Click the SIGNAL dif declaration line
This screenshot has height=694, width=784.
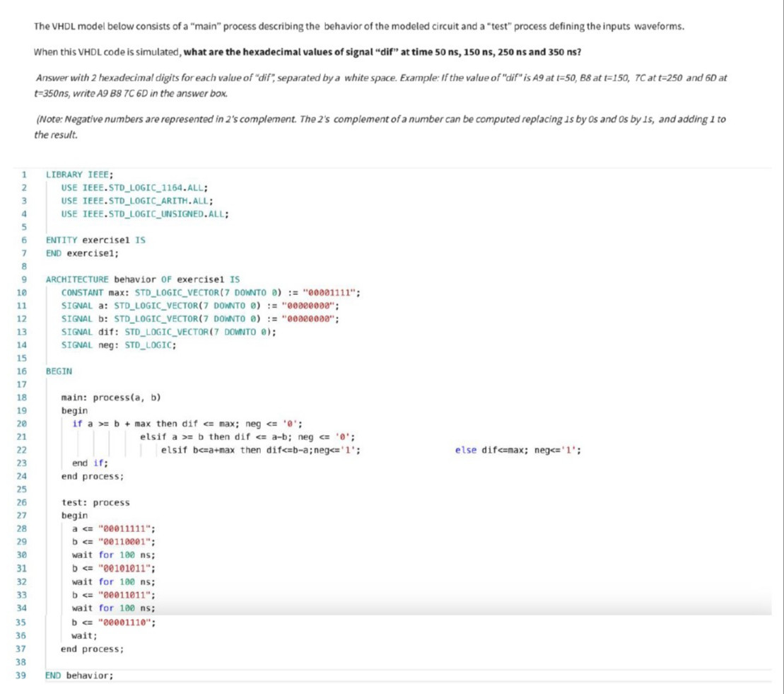(168, 332)
